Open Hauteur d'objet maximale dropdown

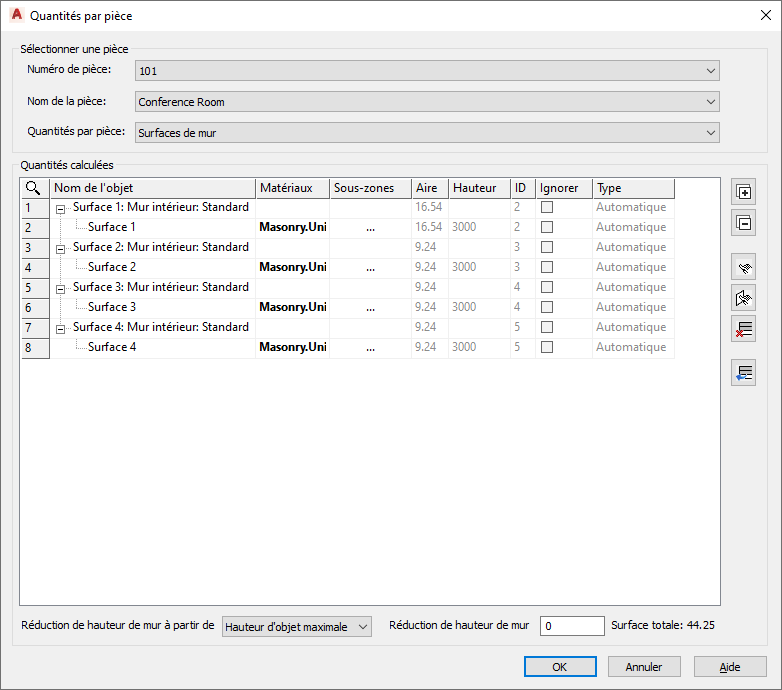(297, 627)
